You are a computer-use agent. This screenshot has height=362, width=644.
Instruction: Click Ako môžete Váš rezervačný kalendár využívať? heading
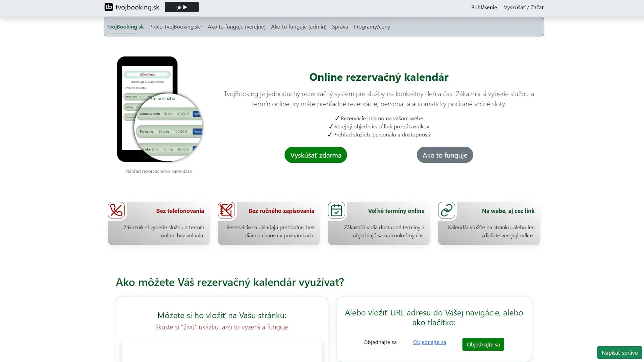click(x=230, y=282)
